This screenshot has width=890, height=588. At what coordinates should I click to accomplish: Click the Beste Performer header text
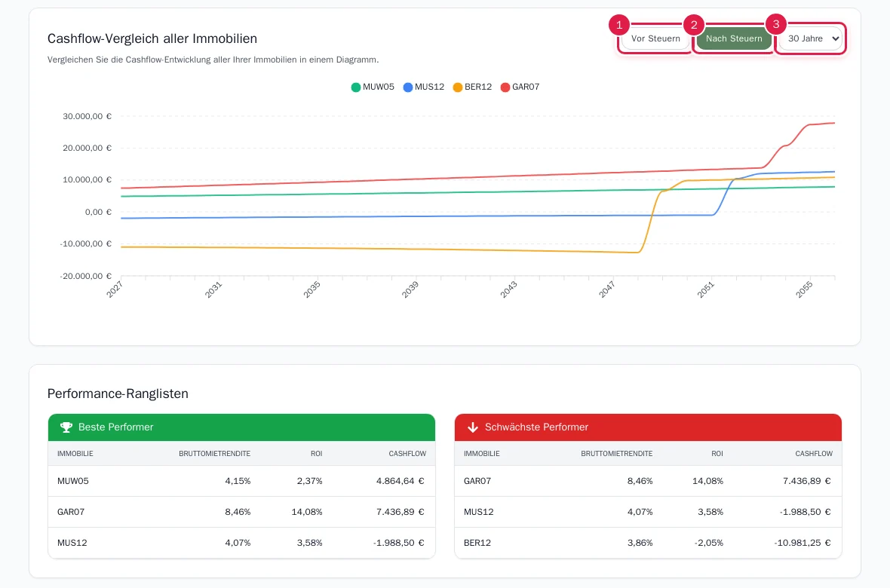[116, 427]
